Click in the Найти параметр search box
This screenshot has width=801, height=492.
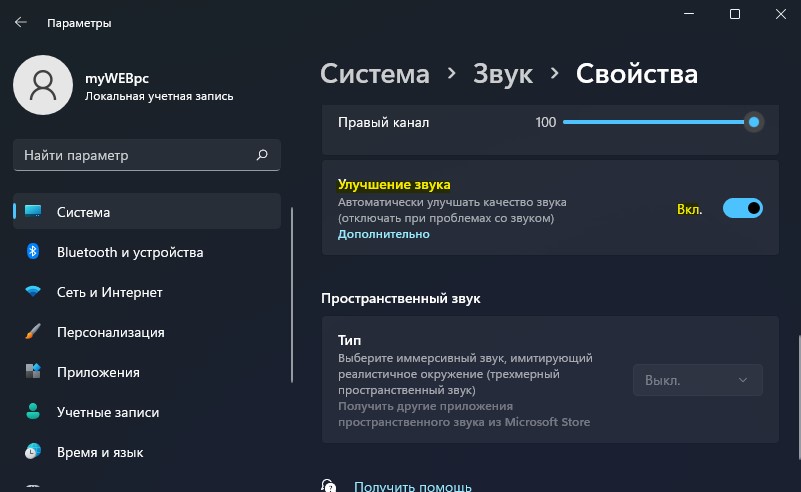click(x=147, y=155)
